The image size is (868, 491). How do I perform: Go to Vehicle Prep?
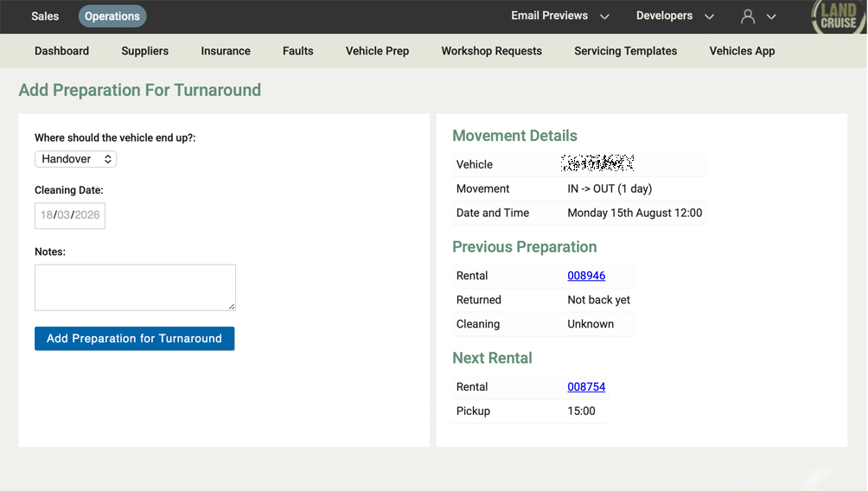pos(377,51)
